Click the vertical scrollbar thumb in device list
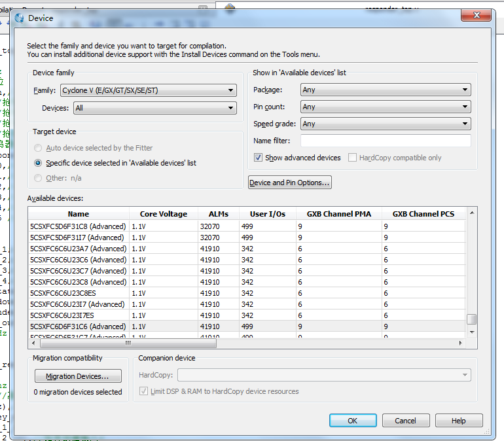This screenshot has height=441, width=504. tap(471, 319)
